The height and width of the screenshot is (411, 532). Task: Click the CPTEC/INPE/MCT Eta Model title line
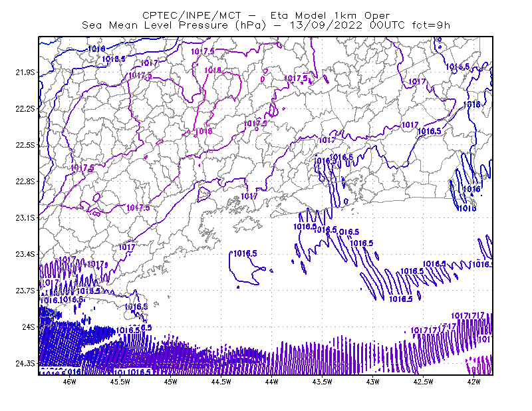266,15
